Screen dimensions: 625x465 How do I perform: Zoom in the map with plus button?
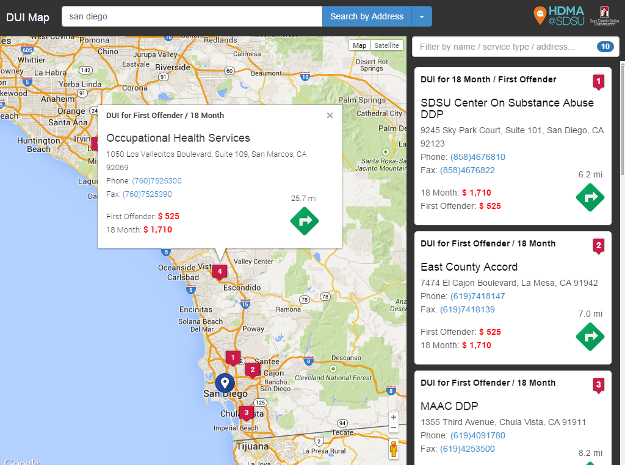pyautogui.click(x=394, y=416)
